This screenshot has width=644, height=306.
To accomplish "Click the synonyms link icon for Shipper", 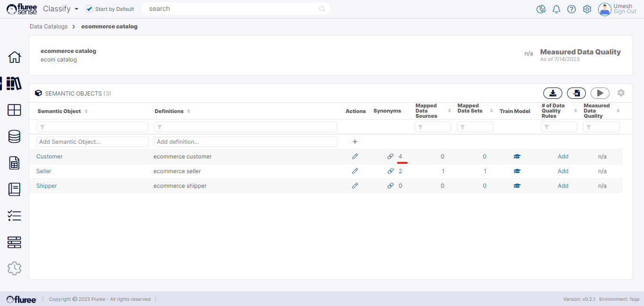I will pos(390,186).
